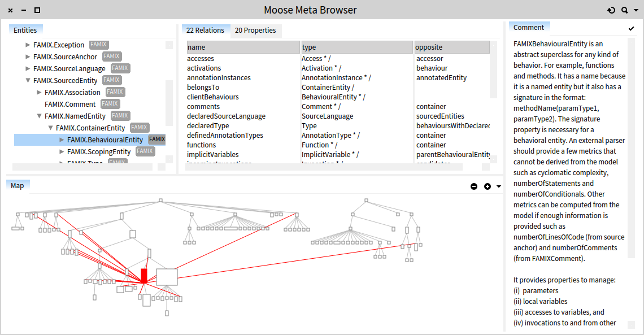This screenshot has height=335, width=644.
Task: Collapse the FAMIX.NamedEntity tree node
Action: pyautogui.click(x=39, y=116)
